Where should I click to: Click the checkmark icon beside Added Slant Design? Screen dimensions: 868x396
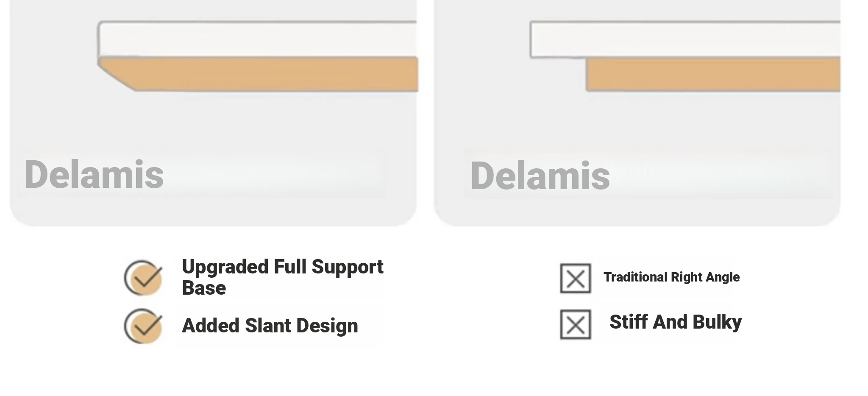[x=143, y=326]
